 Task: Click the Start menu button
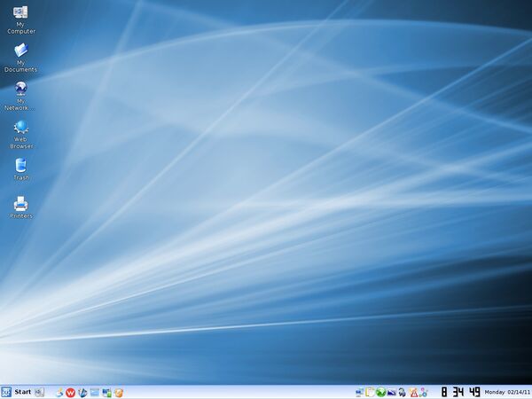coord(17,392)
